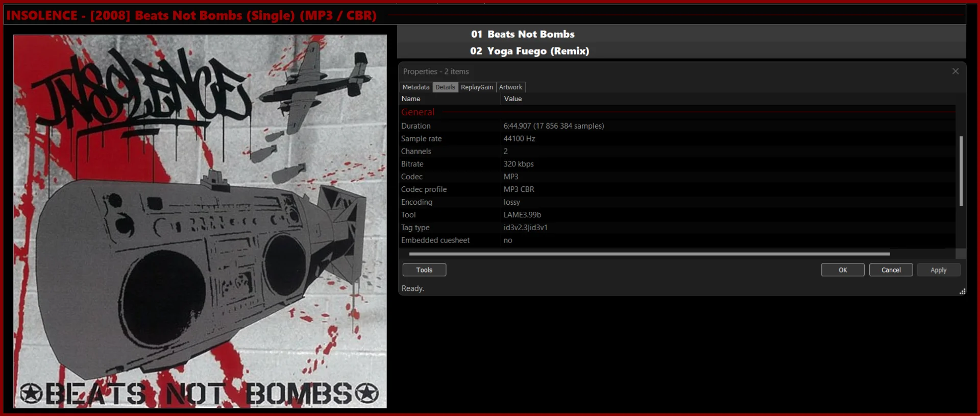Select the Bitrate row
The width and height of the screenshot is (980, 416).
click(677, 164)
